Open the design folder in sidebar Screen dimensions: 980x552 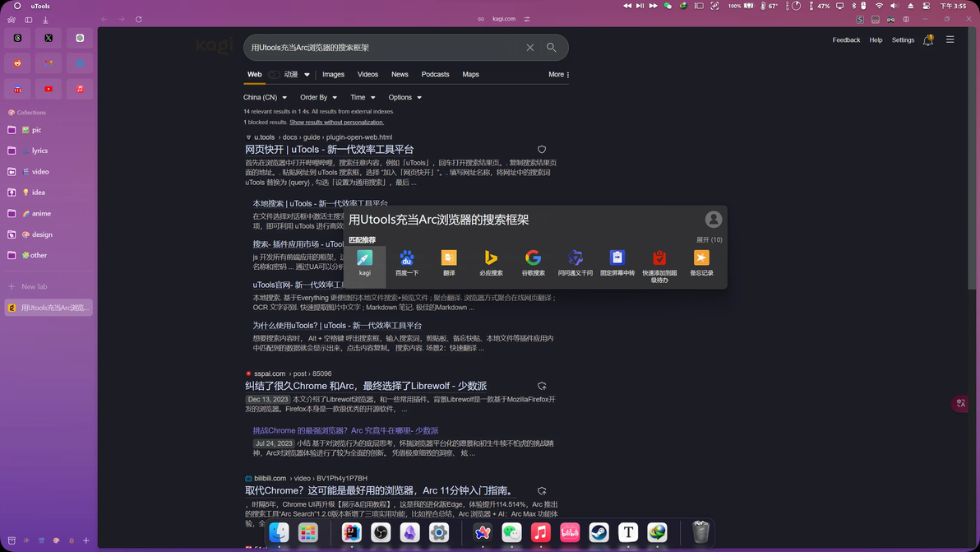point(49,234)
